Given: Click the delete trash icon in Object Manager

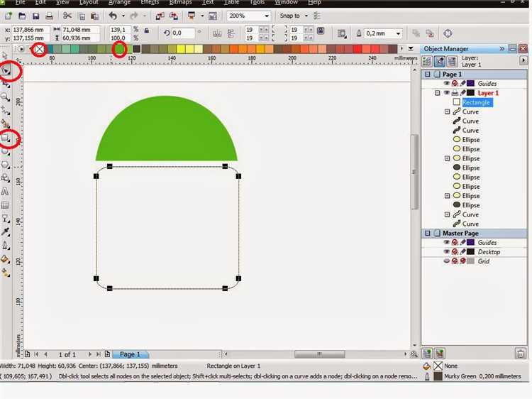Looking at the screenshot, I should pos(520,354).
